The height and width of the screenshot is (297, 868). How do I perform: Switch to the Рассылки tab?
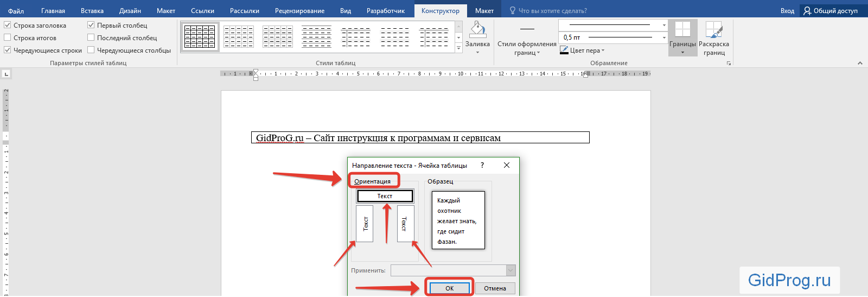[x=245, y=11]
